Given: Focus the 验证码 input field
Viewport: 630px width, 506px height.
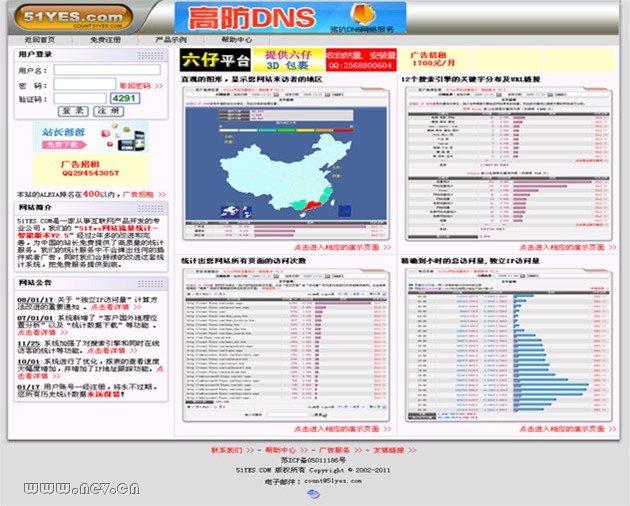Looking at the screenshot, I should 80,98.
